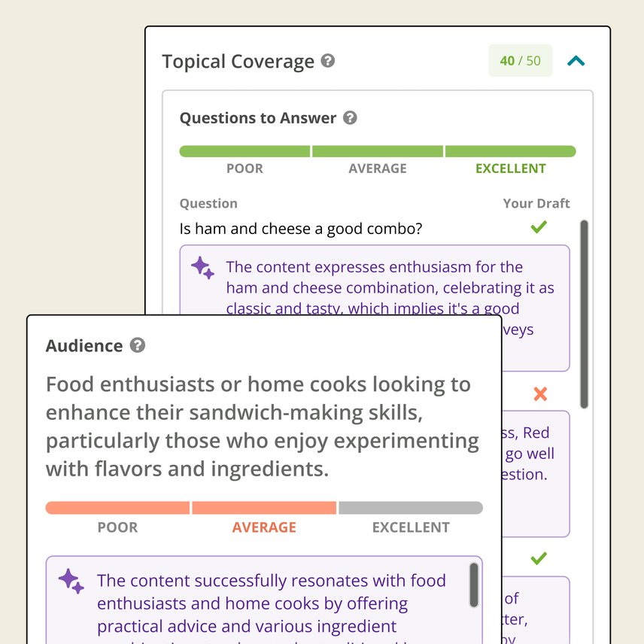
Task: Click the AI sparkle icon in the ham-cheese suggestion
Action: click(201, 268)
